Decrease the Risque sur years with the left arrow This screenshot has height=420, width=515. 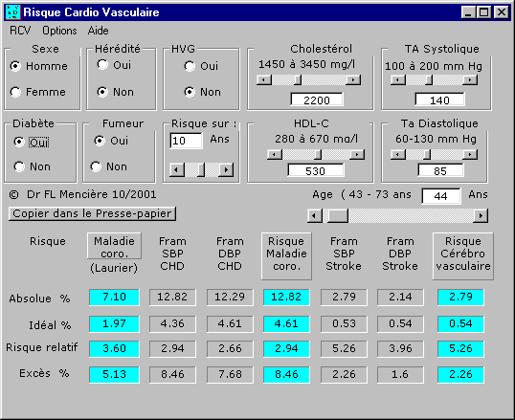click(x=177, y=169)
